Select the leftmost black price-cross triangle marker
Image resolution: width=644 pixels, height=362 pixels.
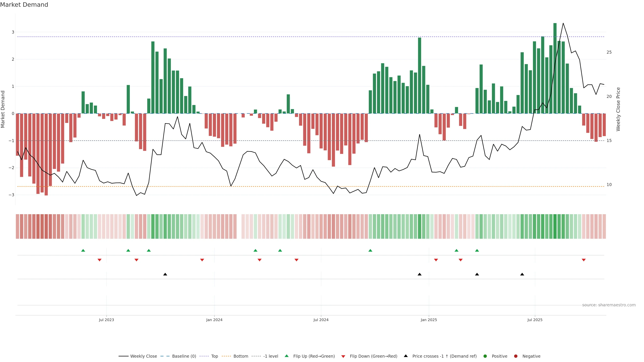165,274
